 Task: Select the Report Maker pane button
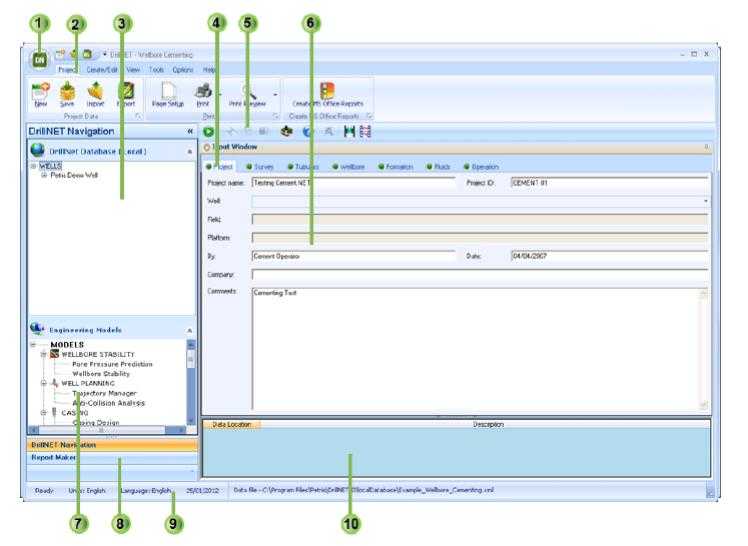pyautogui.click(x=112, y=458)
